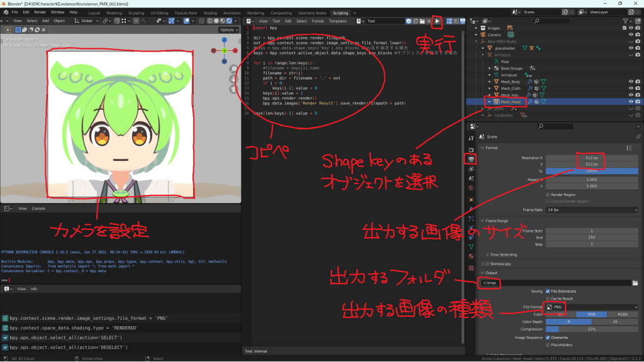Expand the Mesh_Head tree item
This screenshot has height=362, width=644.
489,101
